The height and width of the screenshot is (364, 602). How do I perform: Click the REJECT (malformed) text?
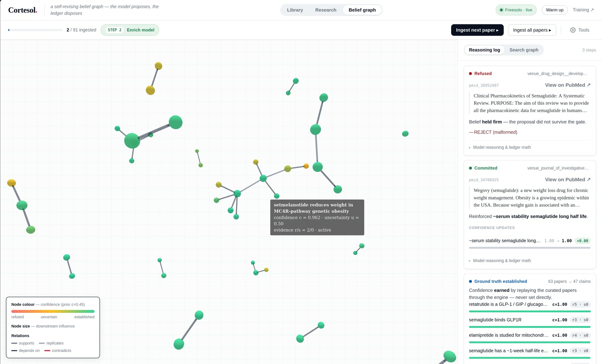pyautogui.click(x=493, y=132)
